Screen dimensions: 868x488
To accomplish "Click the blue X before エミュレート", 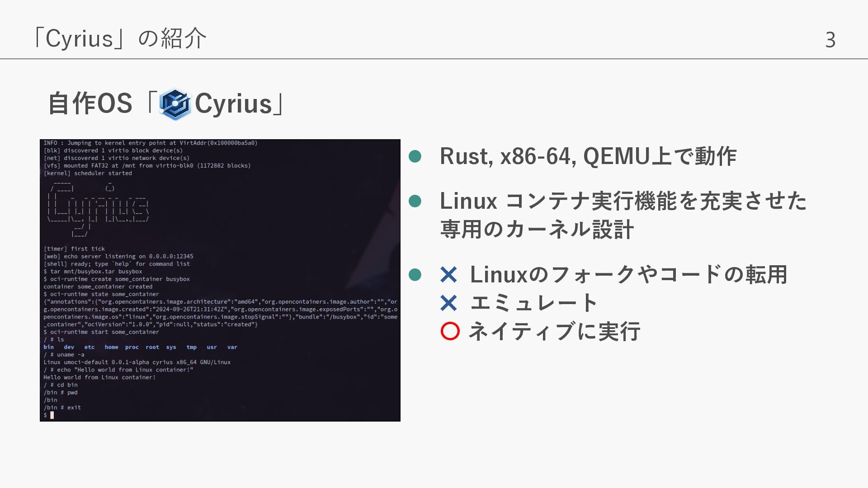I will [448, 303].
